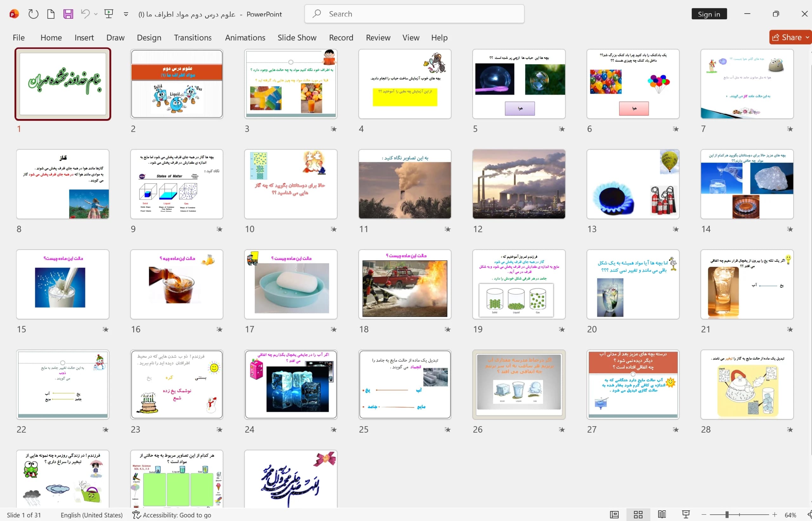812x521 pixels.
Task: Select Slide Sorter view icon in status bar
Action: (638, 515)
